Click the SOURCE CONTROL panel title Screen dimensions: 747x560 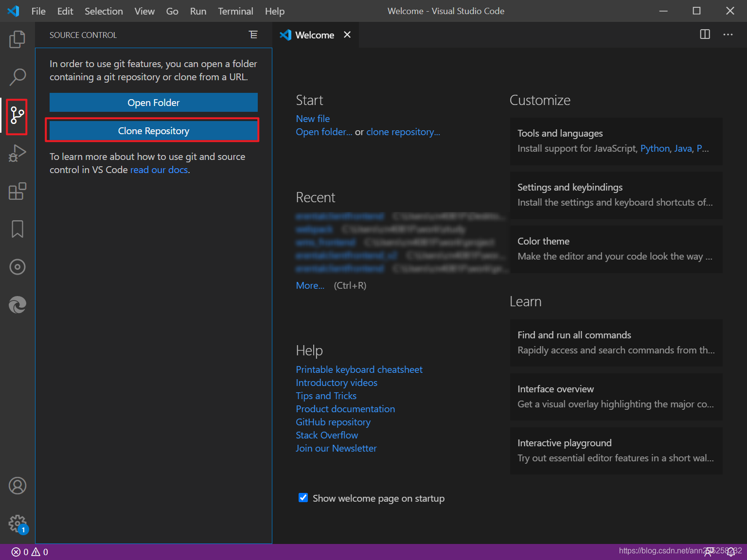[83, 35]
